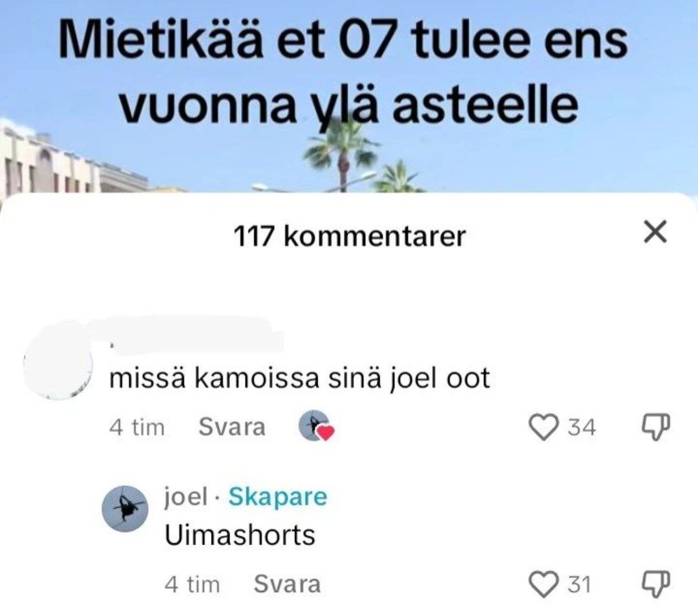
Task: Select the 'Uimashorts' reply text
Action: click(240, 535)
